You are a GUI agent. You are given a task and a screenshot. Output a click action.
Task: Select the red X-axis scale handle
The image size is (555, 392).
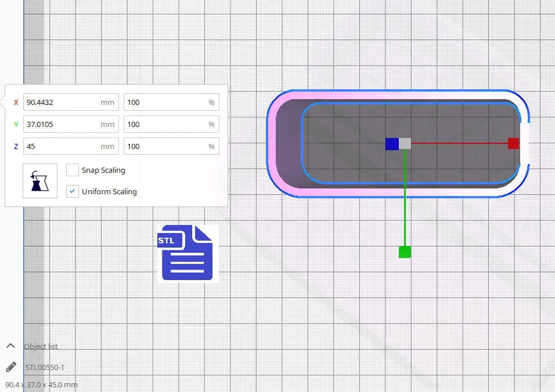513,143
